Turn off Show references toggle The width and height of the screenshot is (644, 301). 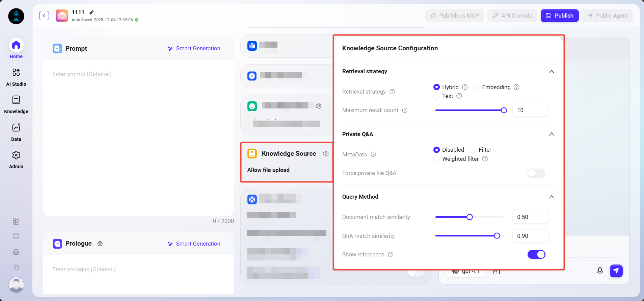(536, 254)
